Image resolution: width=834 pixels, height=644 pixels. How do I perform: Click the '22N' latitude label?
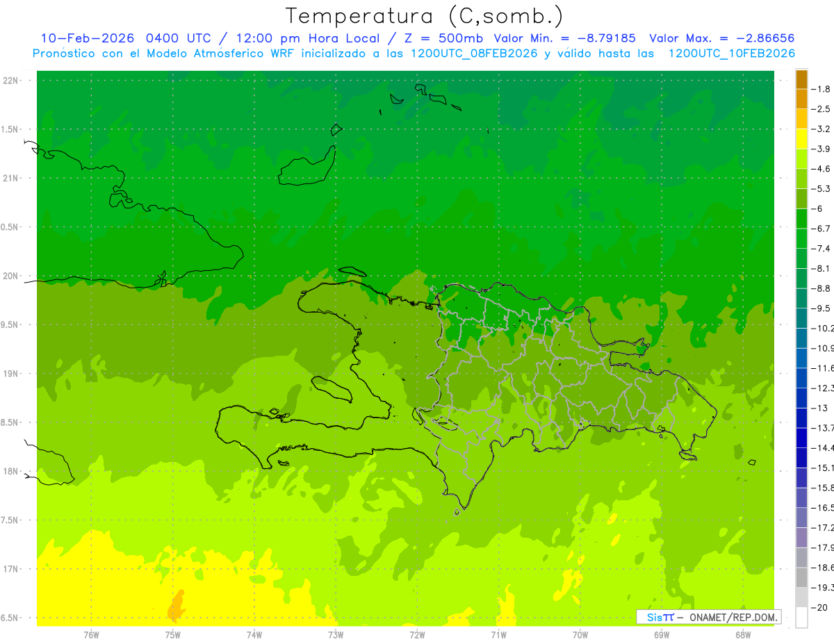coord(11,81)
